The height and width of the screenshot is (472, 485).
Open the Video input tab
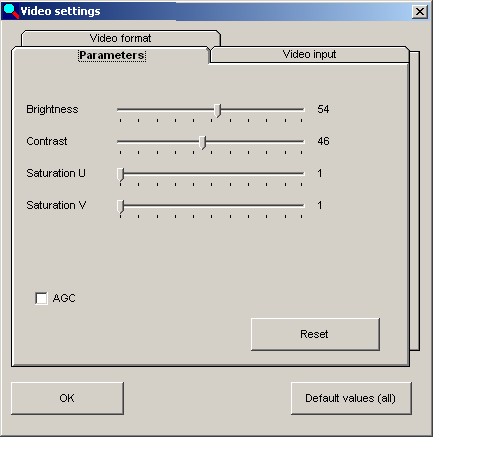309,54
